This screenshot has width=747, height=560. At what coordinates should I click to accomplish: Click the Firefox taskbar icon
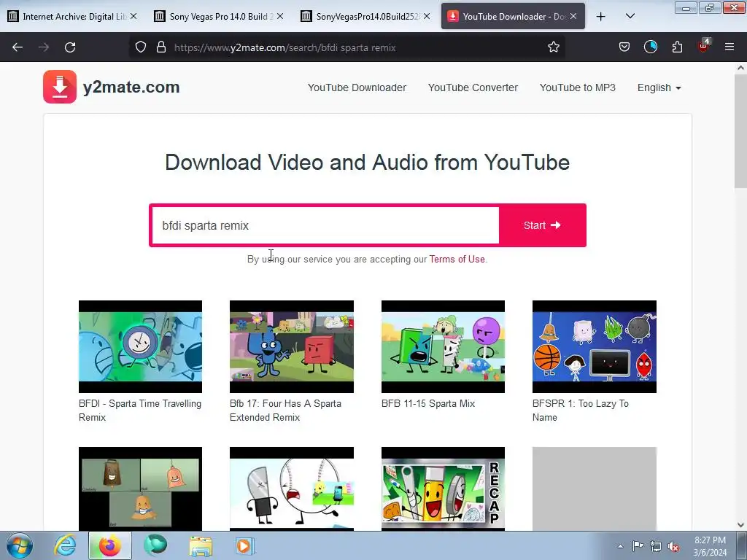109,545
